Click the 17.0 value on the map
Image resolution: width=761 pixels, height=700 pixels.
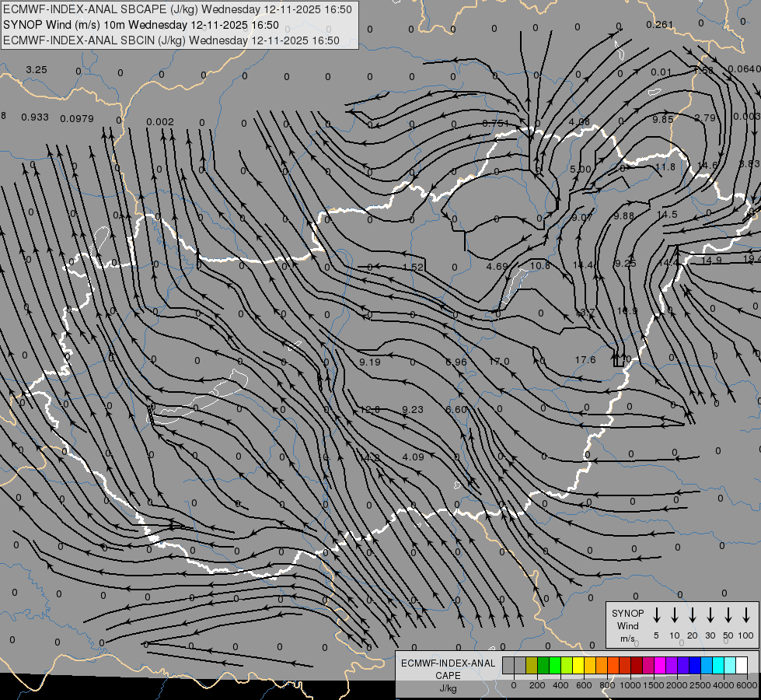pyautogui.click(x=499, y=362)
